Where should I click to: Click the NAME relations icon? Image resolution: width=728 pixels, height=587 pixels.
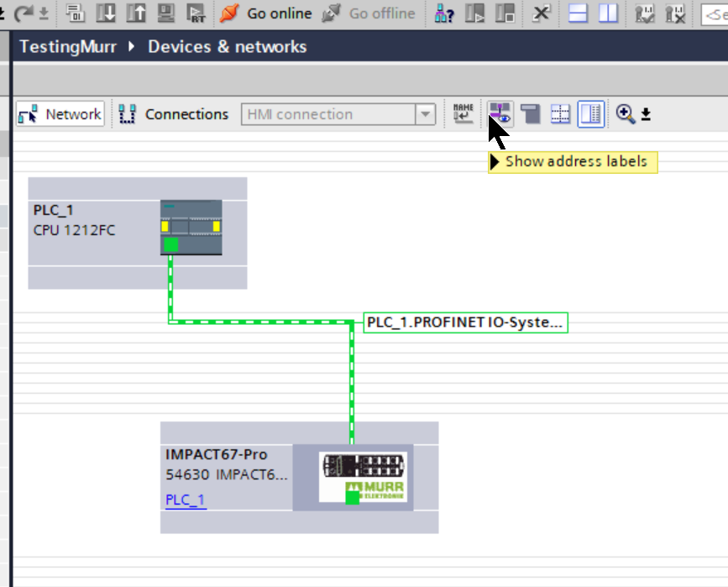coord(463,113)
